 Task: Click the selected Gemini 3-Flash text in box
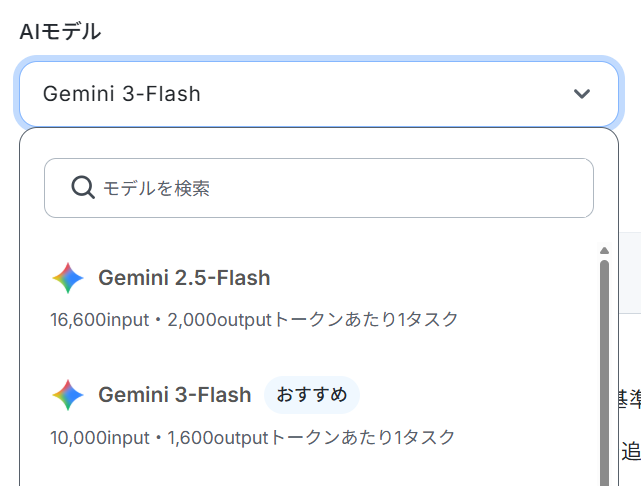click(122, 94)
